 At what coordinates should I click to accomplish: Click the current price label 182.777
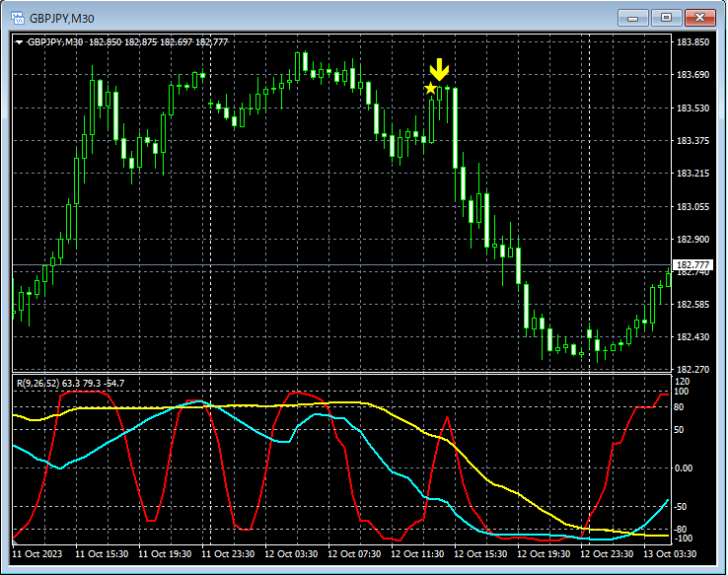click(692, 265)
